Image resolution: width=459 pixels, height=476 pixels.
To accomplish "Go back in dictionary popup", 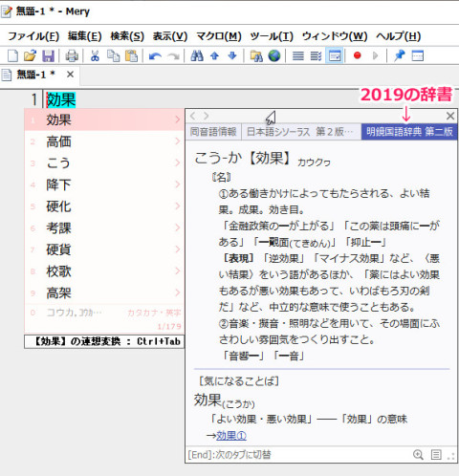I will [192, 116].
